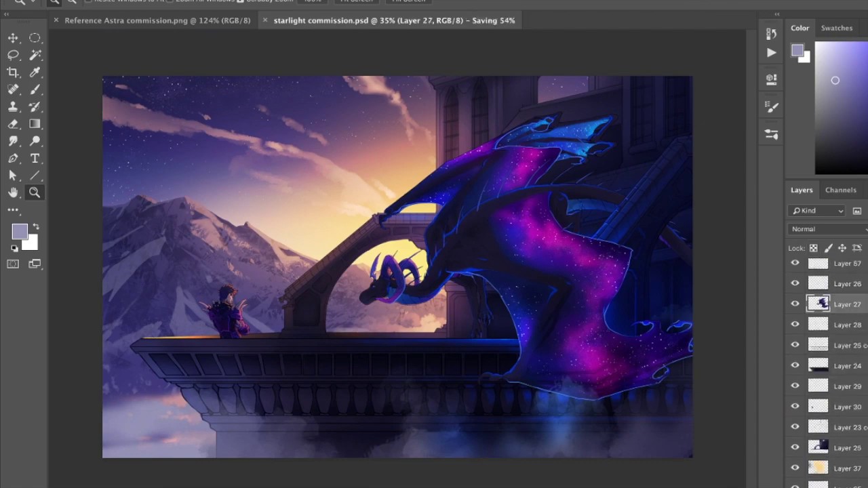
Task: Select the Dodge tool
Action: tap(35, 141)
